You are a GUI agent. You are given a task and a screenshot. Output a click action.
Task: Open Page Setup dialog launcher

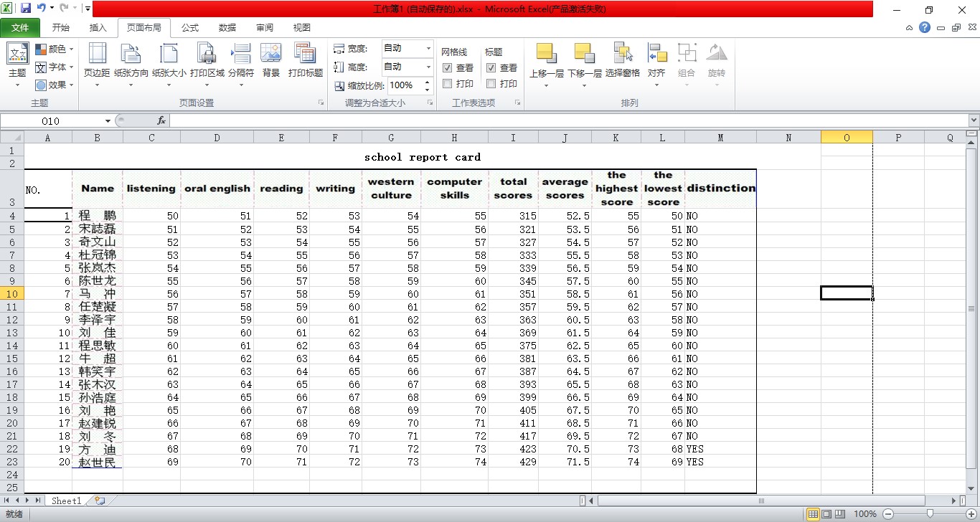(321, 103)
